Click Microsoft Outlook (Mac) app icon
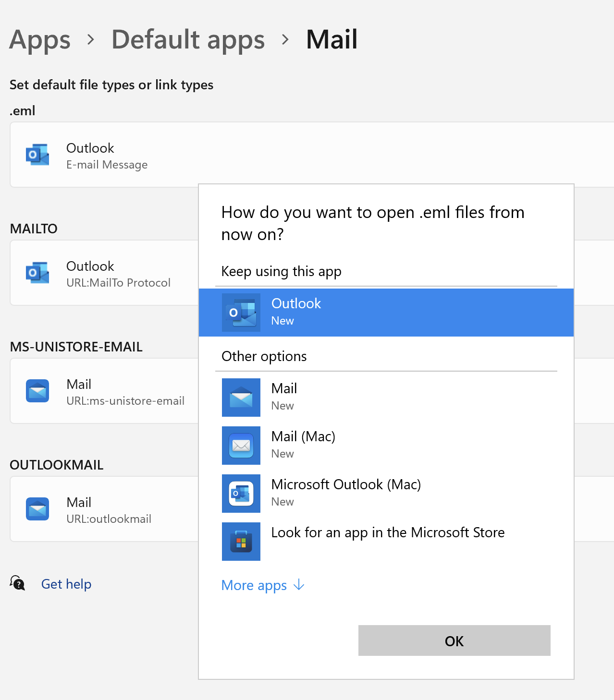Image resolution: width=614 pixels, height=700 pixels. tap(241, 494)
